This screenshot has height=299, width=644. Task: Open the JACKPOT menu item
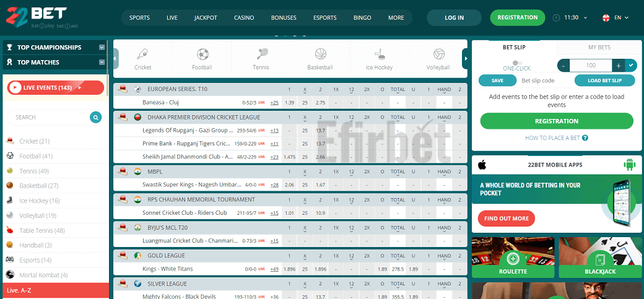206,18
